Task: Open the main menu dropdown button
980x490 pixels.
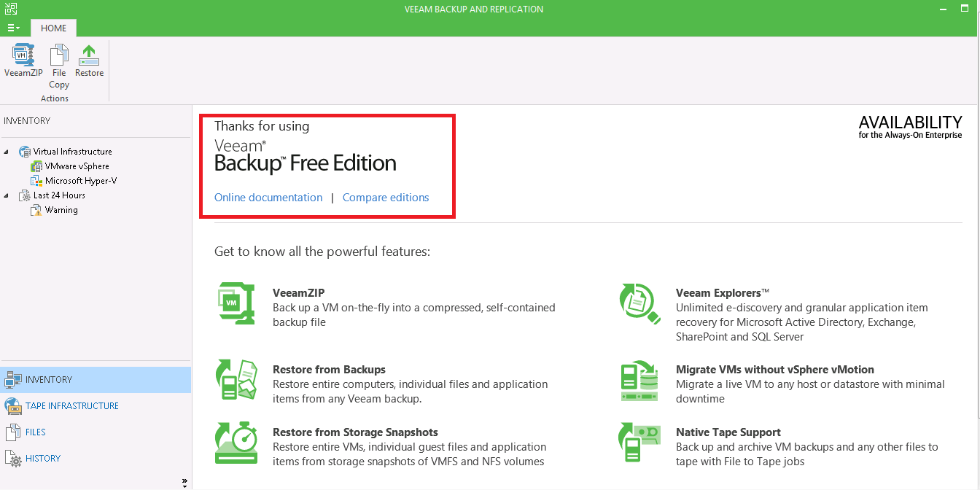Action: (x=13, y=28)
